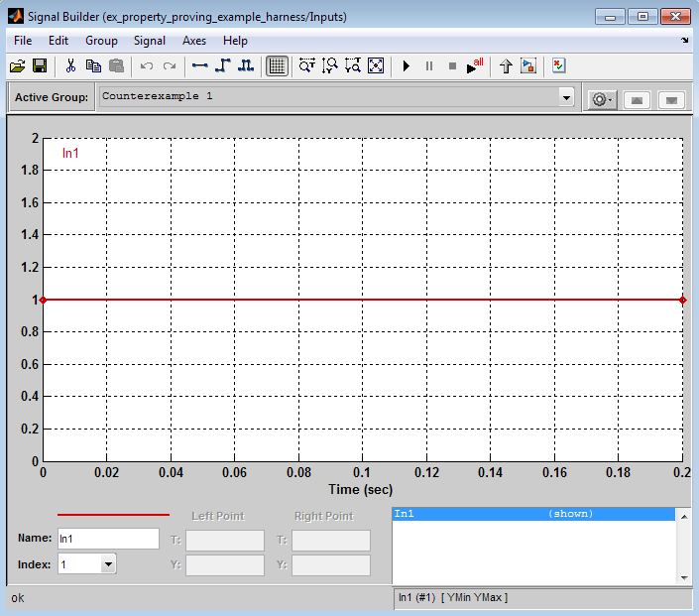Run all signal groups
Image resolution: width=699 pixels, height=616 pixels.
pyautogui.click(x=475, y=66)
